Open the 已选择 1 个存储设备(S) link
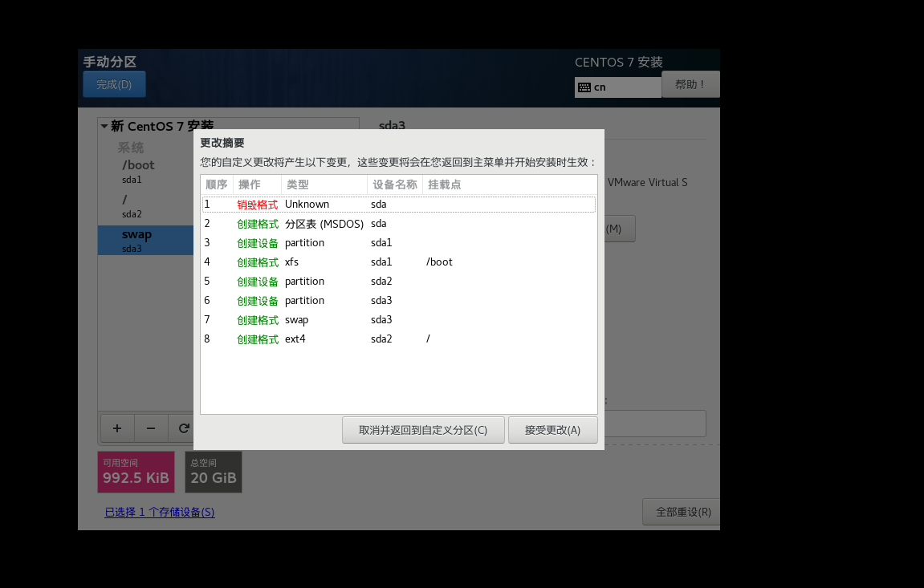This screenshot has height=588, width=924. point(160,512)
